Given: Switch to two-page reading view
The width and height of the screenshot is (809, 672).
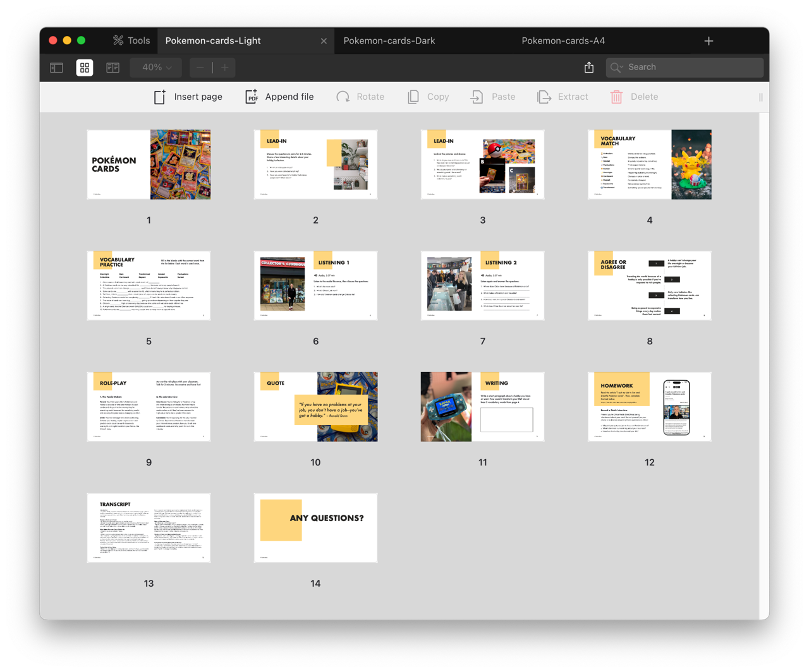Looking at the screenshot, I should 113,68.
